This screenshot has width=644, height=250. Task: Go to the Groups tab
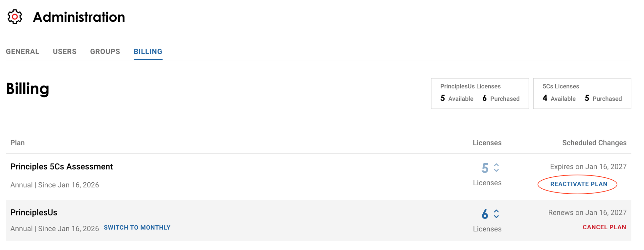pos(105,52)
